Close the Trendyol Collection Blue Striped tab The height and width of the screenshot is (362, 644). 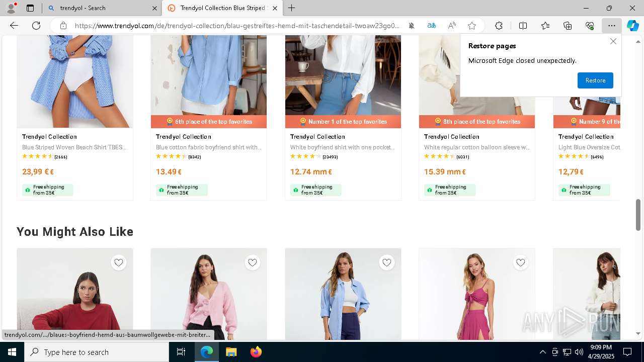(x=275, y=8)
